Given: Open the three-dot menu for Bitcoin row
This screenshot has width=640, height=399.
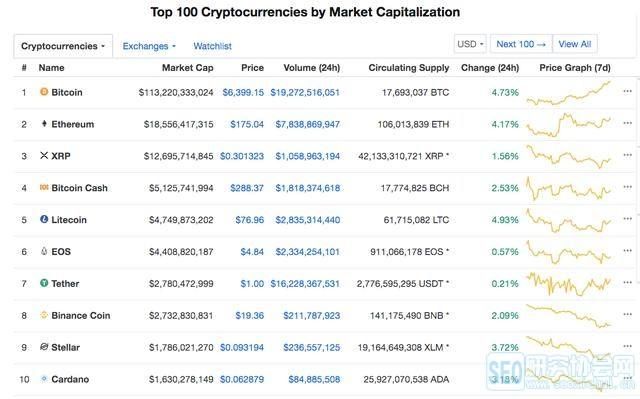Looking at the screenshot, I should [x=627, y=91].
